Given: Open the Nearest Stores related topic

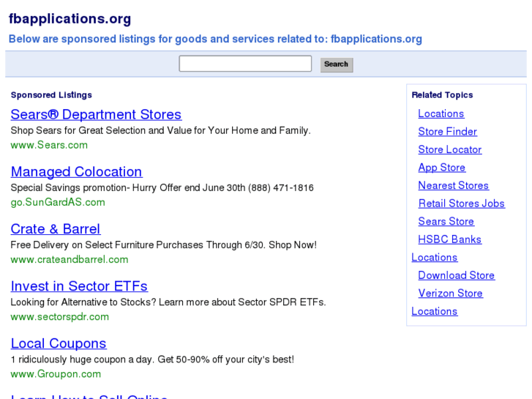Looking at the screenshot, I should pyautogui.click(x=453, y=185).
